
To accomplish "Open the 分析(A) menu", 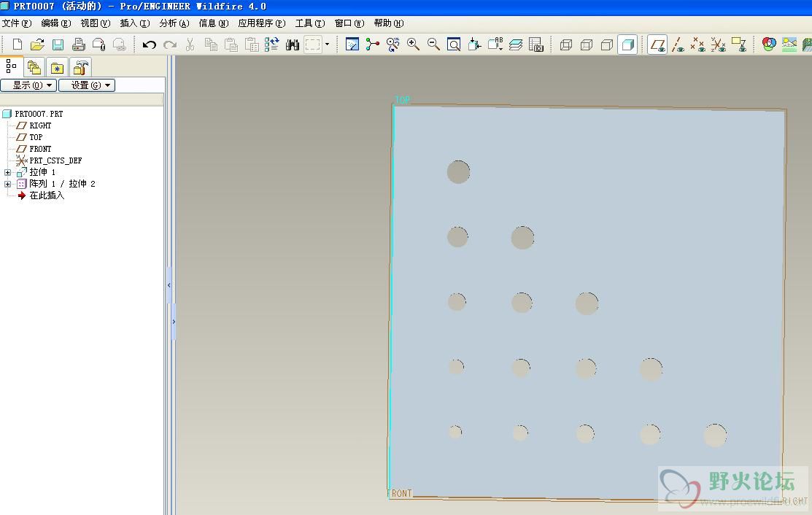I will [x=174, y=23].
